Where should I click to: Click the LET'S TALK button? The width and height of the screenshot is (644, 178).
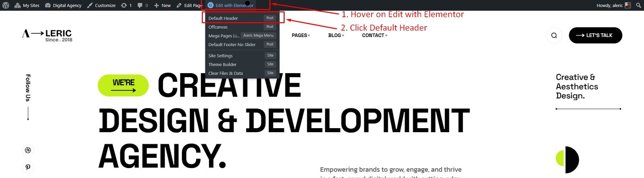[595, 35]
